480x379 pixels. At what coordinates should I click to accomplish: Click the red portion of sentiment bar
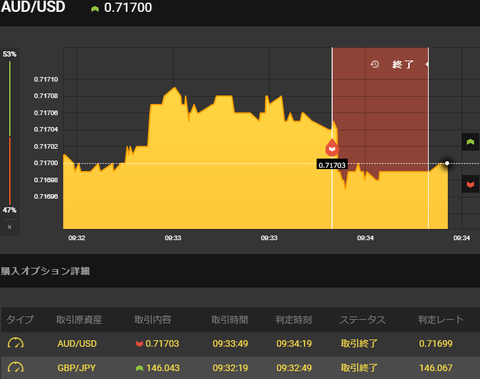point(10,171)
